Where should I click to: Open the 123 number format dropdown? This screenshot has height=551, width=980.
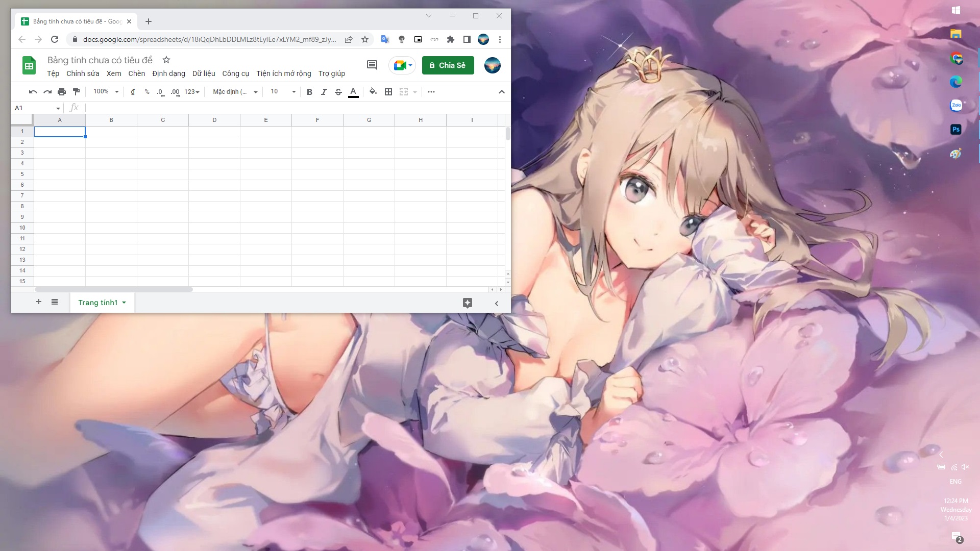[192, 92]
